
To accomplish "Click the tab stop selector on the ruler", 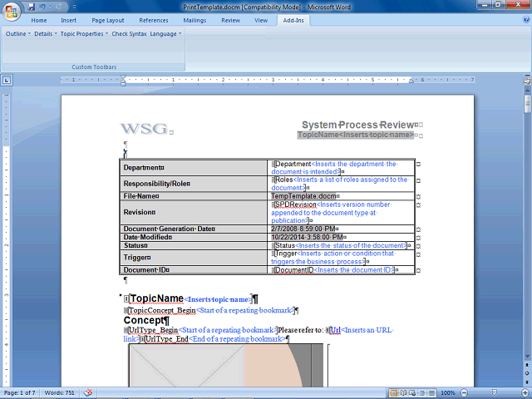I will (x=7, y=81).
